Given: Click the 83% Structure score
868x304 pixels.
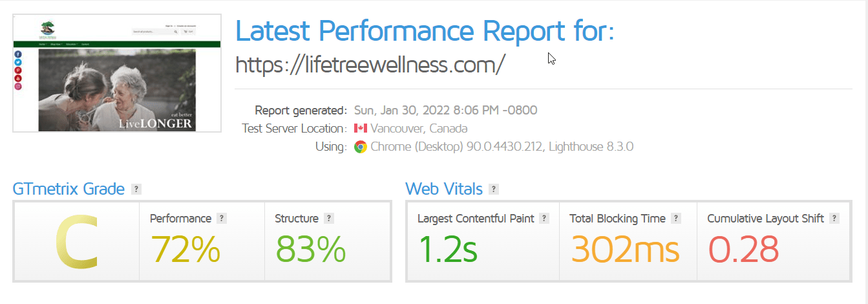Looking at the screenshot, I should click(x=311, y=249).
